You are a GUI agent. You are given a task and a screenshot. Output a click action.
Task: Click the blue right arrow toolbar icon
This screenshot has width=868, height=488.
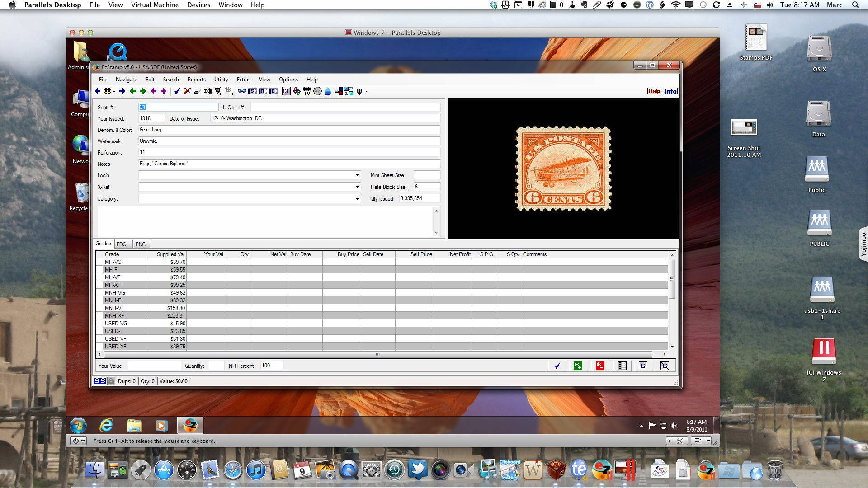[x=122, y=91]
